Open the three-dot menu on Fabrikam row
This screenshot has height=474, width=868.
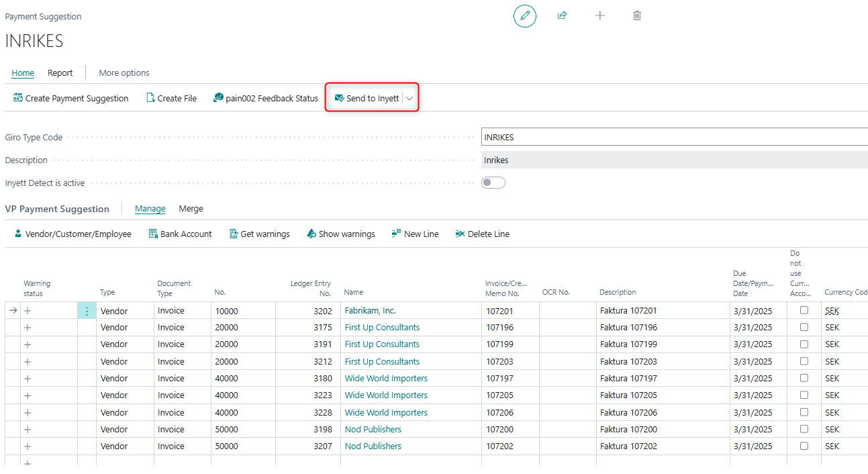pyautogui.click(x=87, y=311)
